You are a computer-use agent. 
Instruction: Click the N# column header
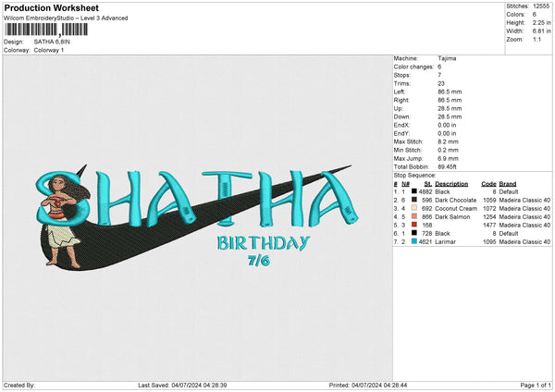[405, 184]
